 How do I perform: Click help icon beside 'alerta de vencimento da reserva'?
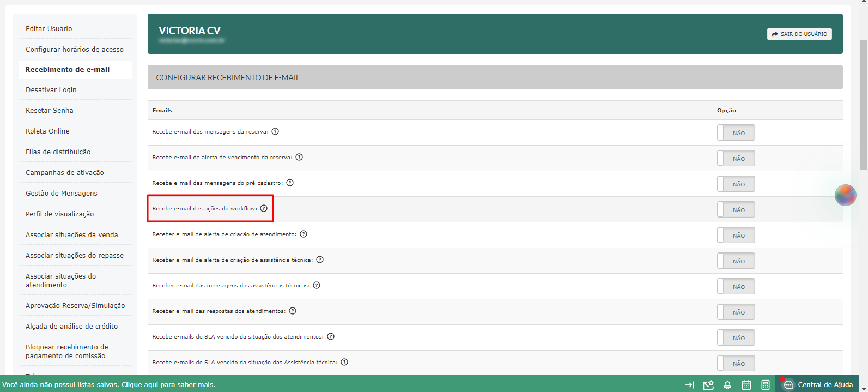pos(299,157)
